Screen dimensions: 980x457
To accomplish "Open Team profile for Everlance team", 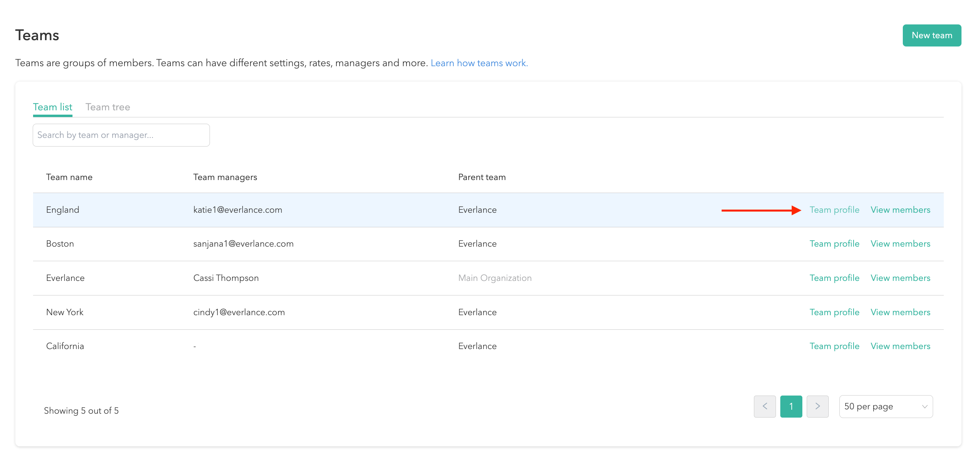I will (x=834, y=278).
